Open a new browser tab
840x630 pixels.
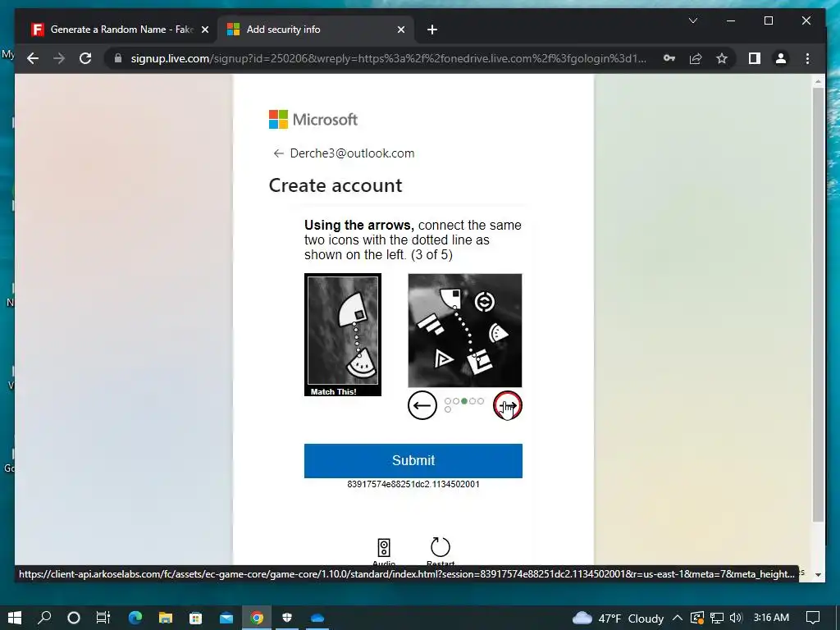431,30
